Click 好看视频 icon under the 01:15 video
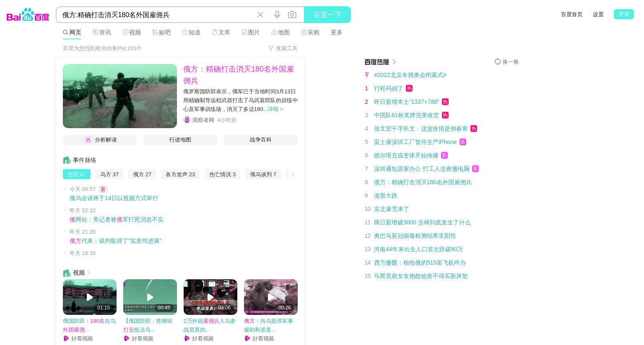The height and width of the screenshot is (345, 644). 66,338
